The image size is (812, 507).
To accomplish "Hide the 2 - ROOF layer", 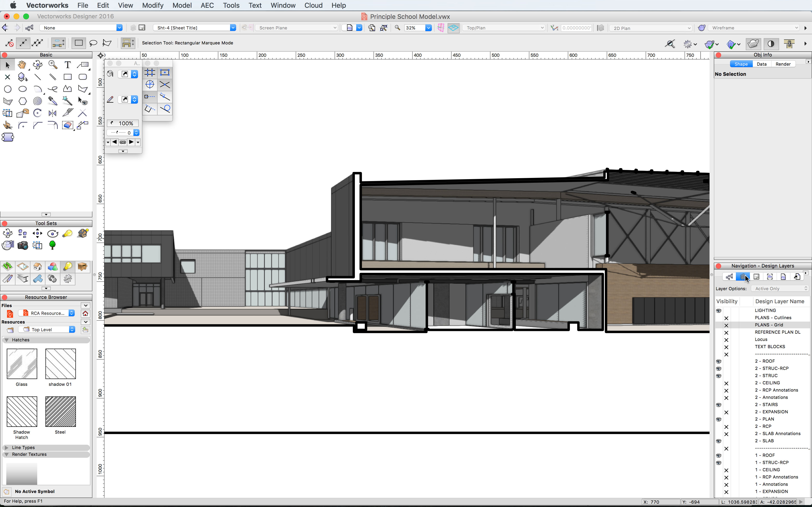I will (718, 361).
